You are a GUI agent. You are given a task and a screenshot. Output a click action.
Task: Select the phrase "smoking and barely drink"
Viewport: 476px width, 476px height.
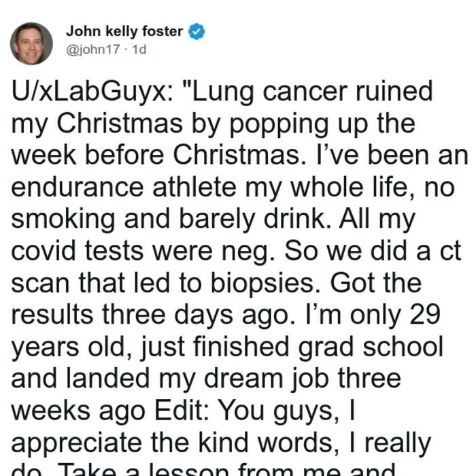coord(168,220)
